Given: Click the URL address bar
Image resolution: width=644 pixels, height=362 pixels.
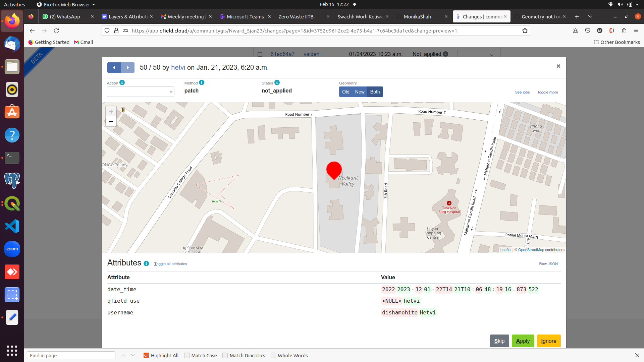Looking at the screenshot, I should click(315, 31).
